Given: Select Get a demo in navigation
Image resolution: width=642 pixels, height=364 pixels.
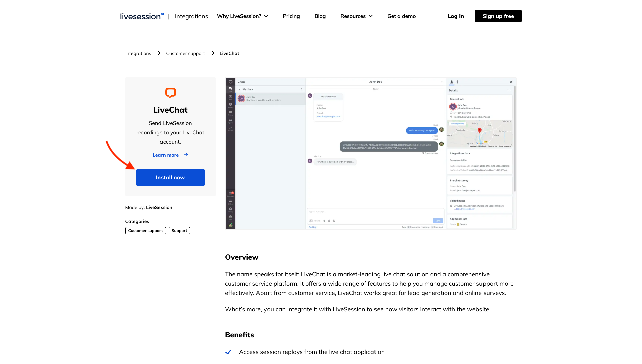Looking at the screenshot, I should coord(401,16).
